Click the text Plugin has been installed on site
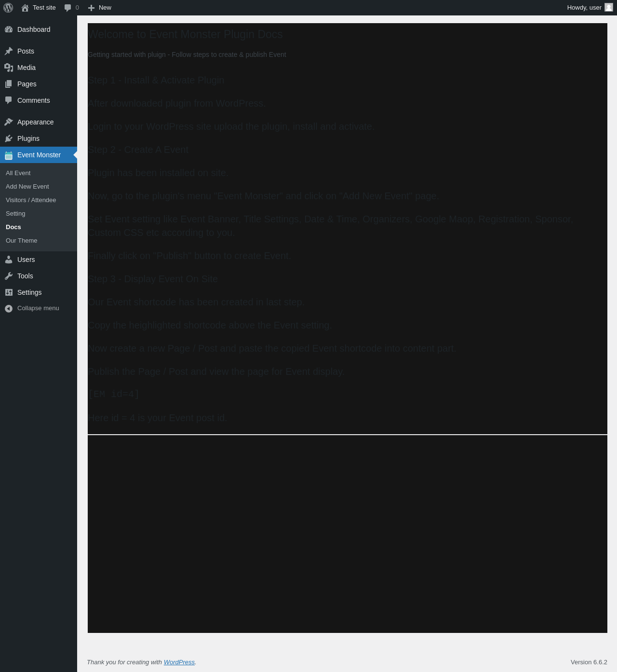 [x=158, y=173]
